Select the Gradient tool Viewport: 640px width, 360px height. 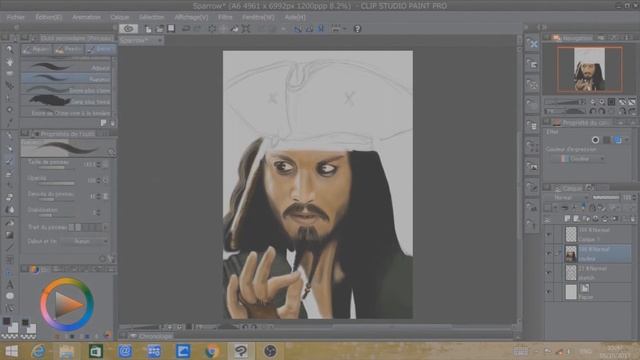(x=10, y=235)
